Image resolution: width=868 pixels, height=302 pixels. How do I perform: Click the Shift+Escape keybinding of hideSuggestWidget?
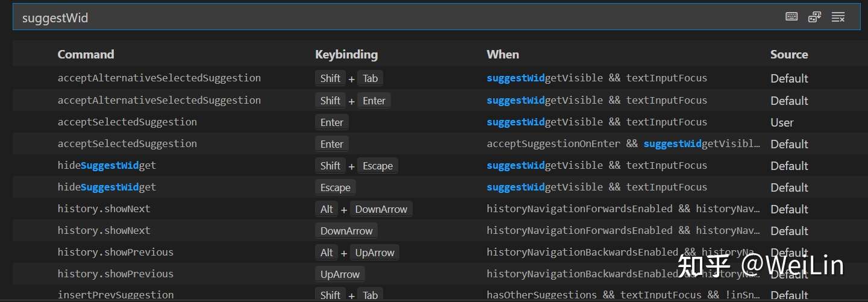pyautogui.click(x=356, y=166)
